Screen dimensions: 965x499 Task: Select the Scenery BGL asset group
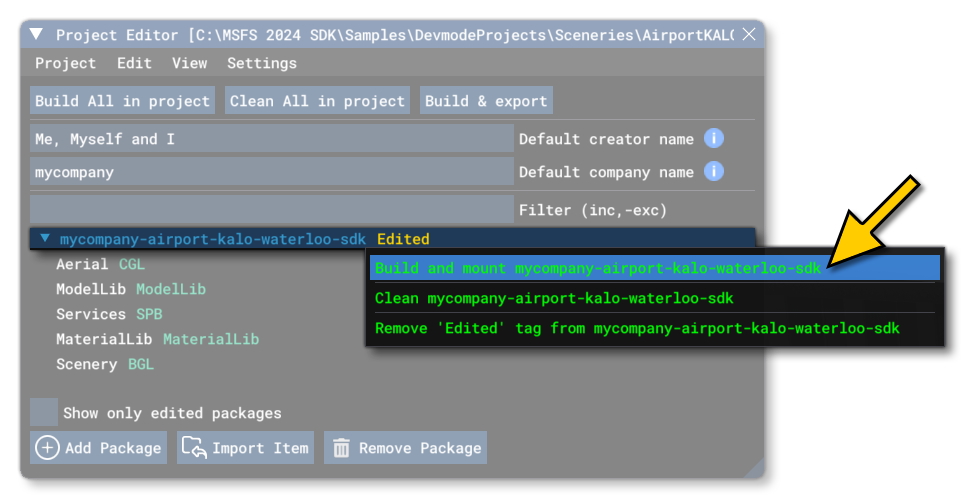pyautogui.click(x=105, y=364)
